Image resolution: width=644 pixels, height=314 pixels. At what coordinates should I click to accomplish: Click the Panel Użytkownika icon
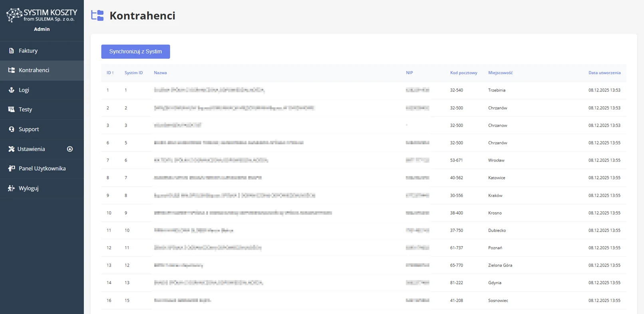[11, 169]
